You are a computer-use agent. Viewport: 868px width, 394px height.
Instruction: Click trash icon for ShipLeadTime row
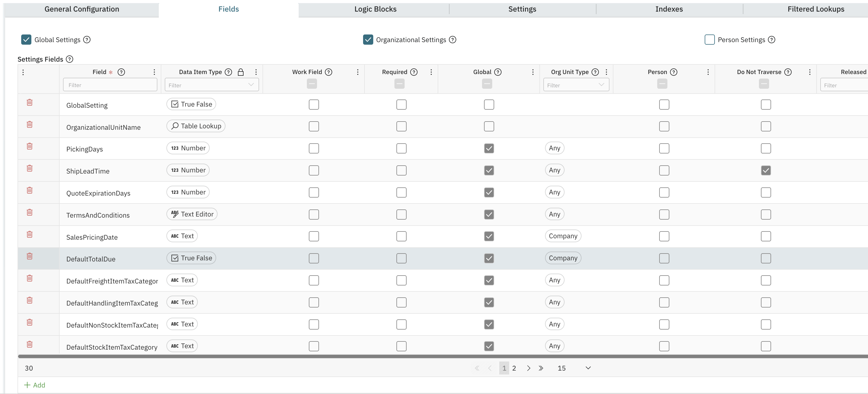coord(30,168)
